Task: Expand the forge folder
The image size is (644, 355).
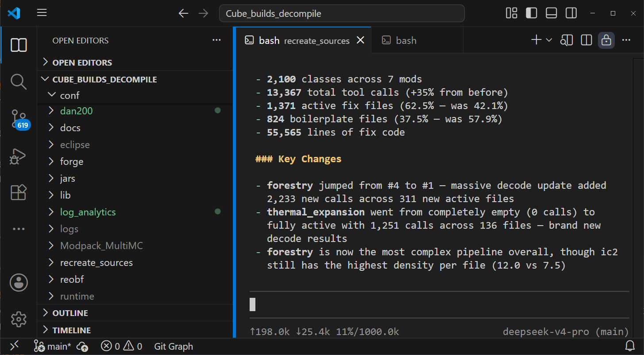Action: click(x=135, y=161)
